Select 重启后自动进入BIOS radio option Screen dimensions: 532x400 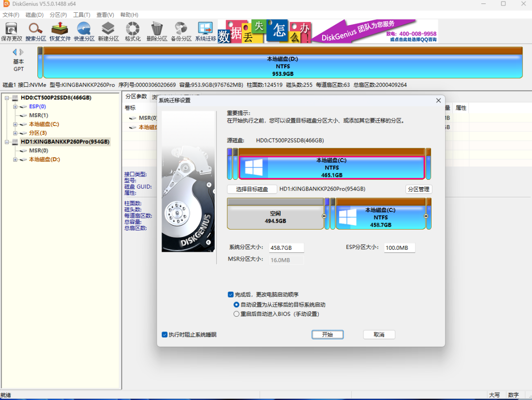click(236, 314)
